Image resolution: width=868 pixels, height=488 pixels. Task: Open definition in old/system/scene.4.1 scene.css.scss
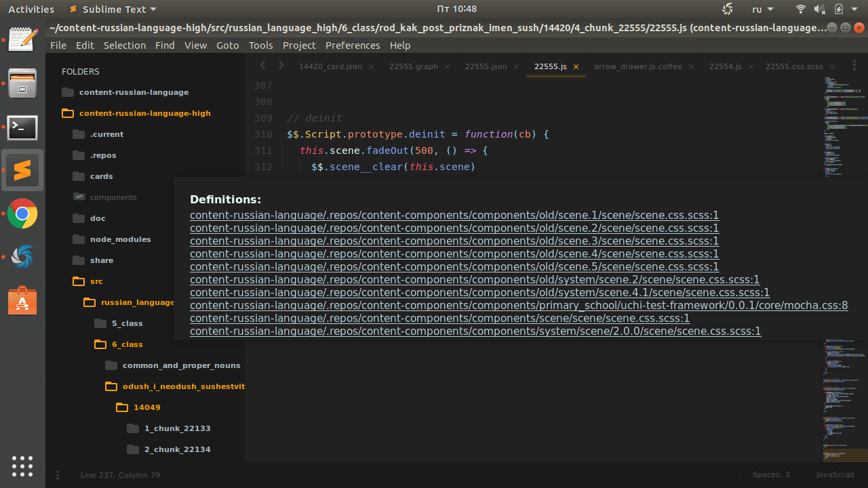pyautogui.click(x=479, y=293)
